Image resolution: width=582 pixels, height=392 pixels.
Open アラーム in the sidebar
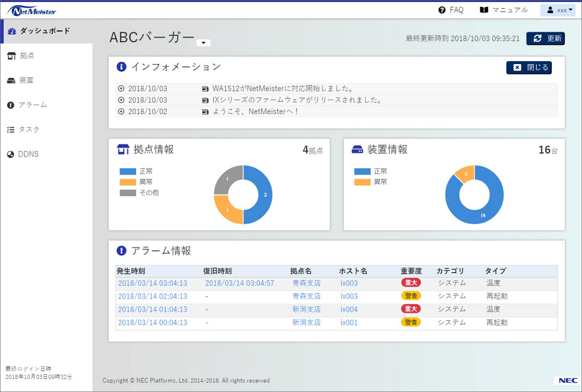click(32, 105)
